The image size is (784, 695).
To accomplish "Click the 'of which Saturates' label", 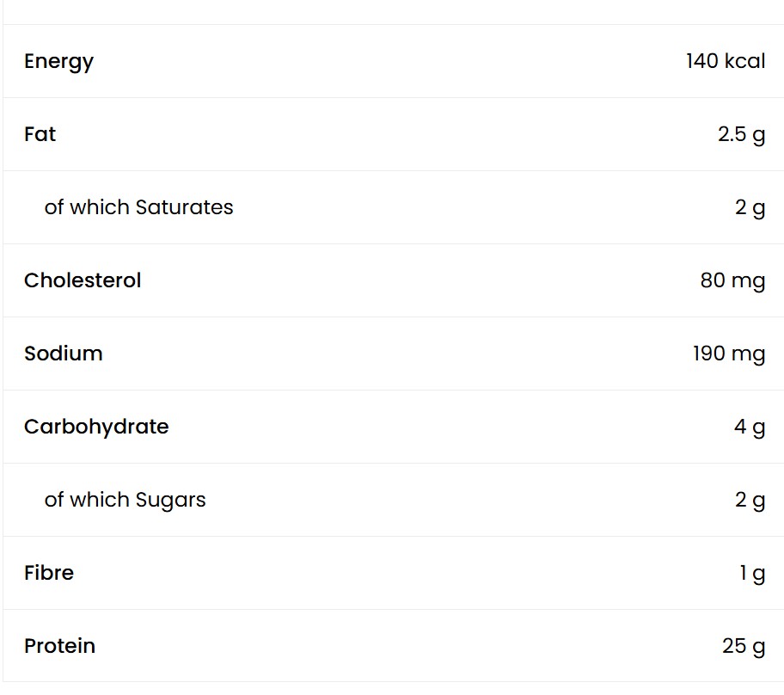I will 138,207.
